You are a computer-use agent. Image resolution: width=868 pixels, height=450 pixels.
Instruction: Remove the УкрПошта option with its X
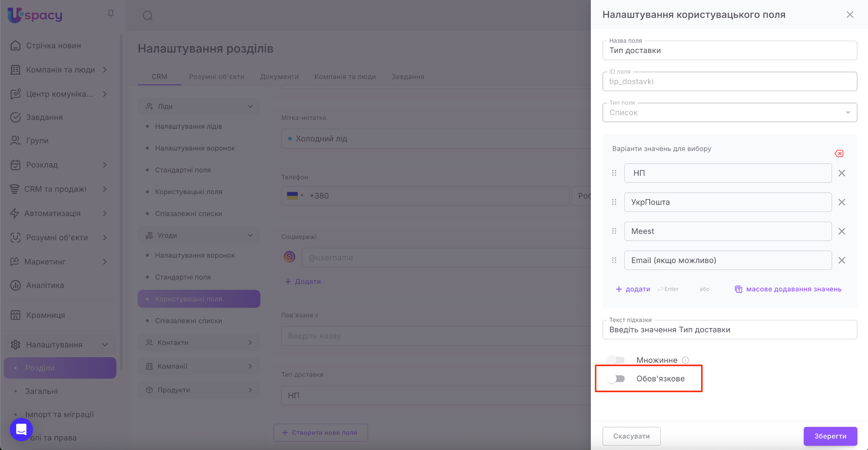[842, 203]
